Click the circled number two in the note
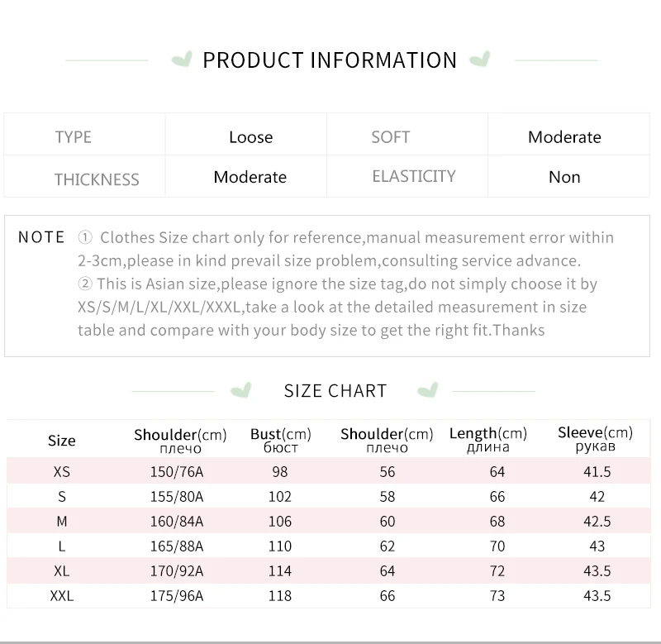This screenshot has width=661, height=644. [85, 284]
